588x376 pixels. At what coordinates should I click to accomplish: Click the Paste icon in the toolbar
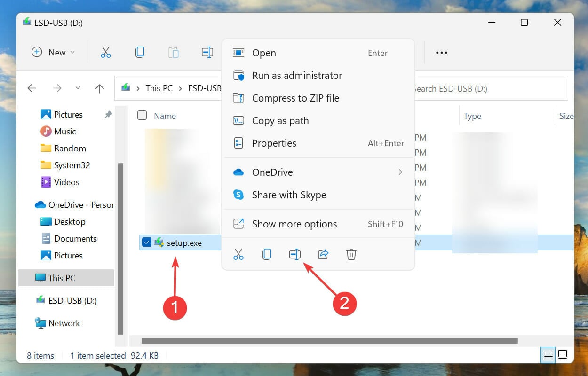[x=174, y=52]
